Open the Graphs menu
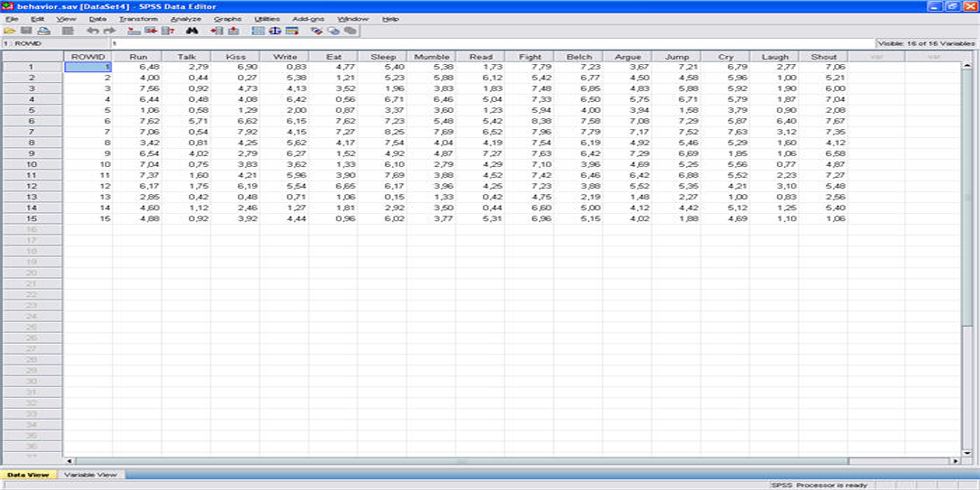Screen dimensions: 980x490 coord(227,19)
